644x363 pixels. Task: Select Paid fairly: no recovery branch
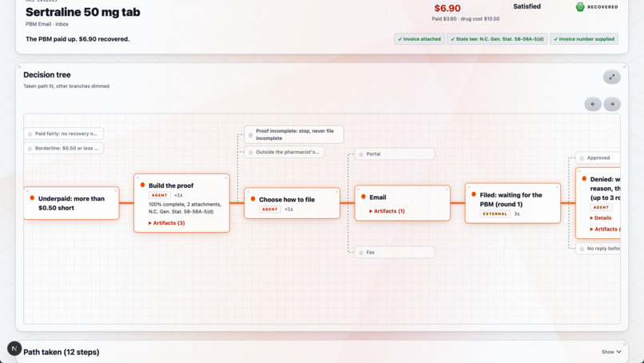click(64, 134)
